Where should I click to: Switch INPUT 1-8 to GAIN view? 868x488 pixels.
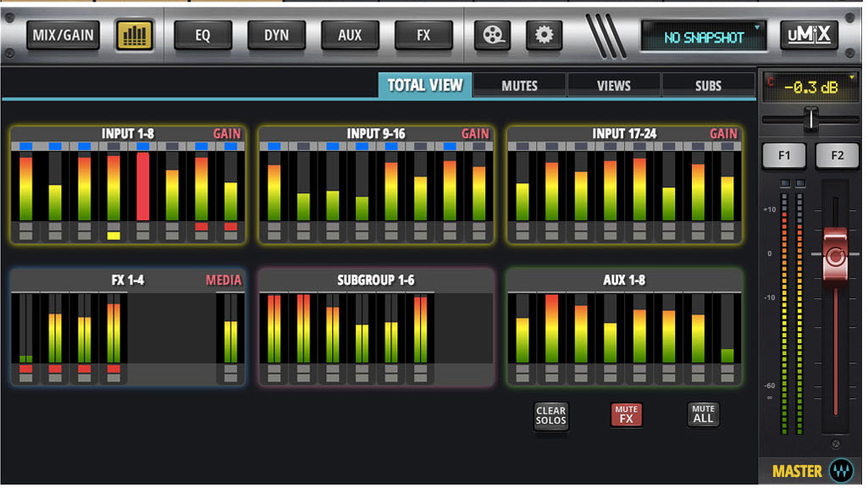(227, 134)
